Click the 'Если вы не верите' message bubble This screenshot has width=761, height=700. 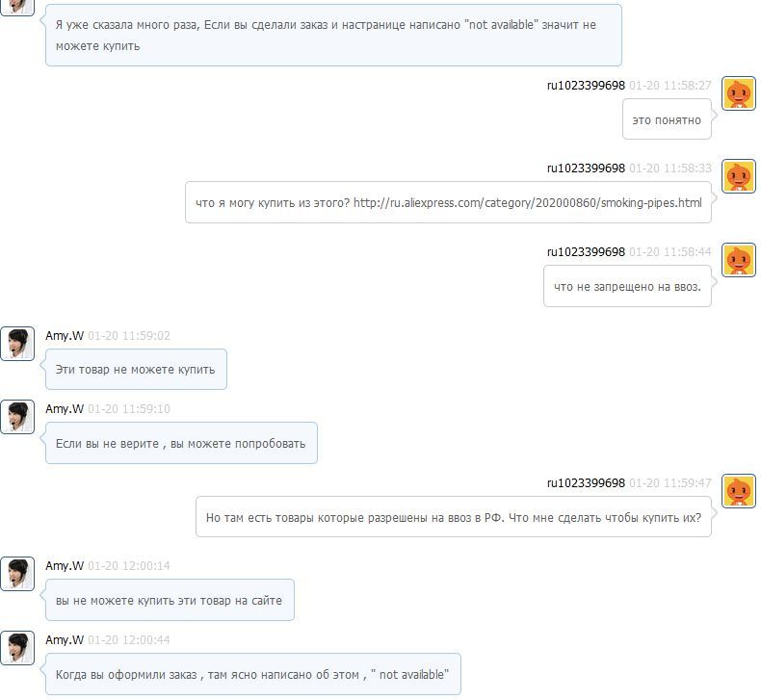coord(181,443)
